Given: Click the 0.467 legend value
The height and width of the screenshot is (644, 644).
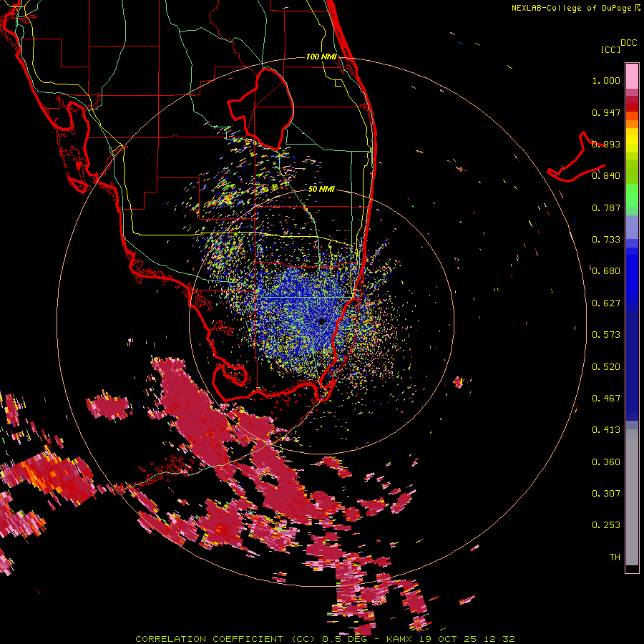Looking at the screenshot, I should tap(606, 399).
